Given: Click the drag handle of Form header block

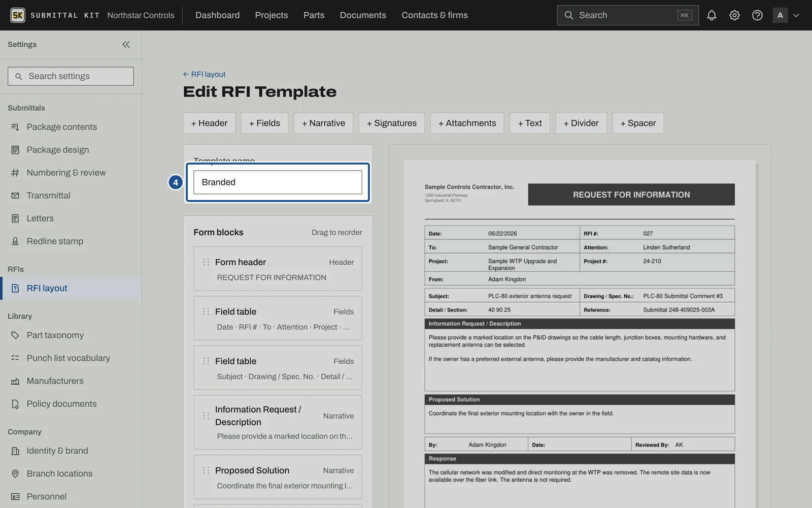Looking at the screenshot, I should 206,262.
